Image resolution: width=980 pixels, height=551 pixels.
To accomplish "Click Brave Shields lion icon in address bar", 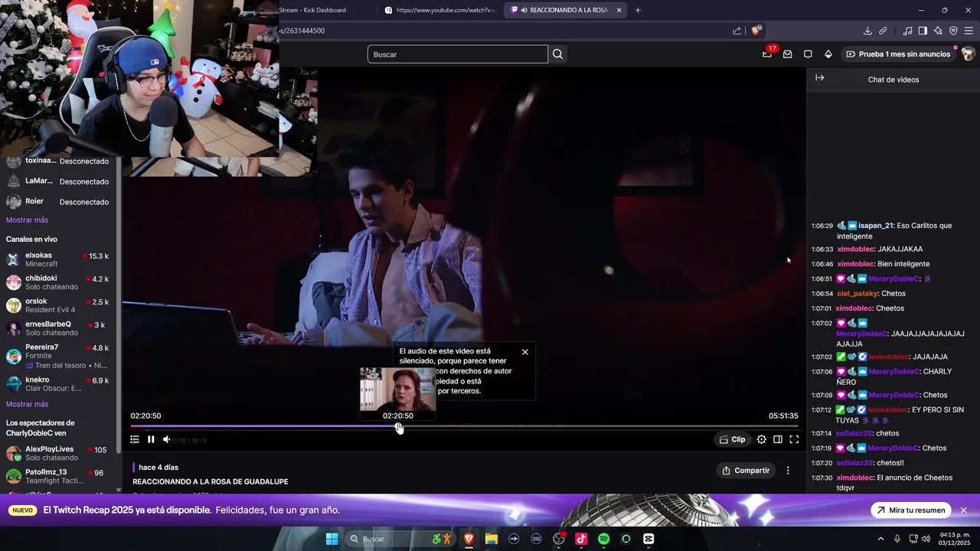I will click(x=756, y=31).
